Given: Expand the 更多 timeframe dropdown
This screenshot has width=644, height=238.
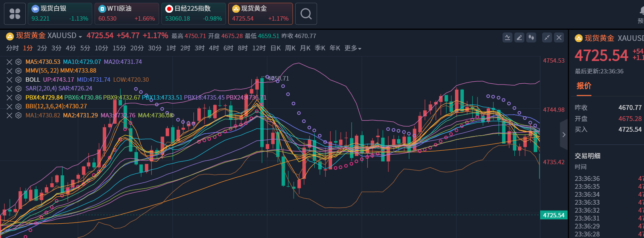Looking at the screenshot, I should coord(353,48).
